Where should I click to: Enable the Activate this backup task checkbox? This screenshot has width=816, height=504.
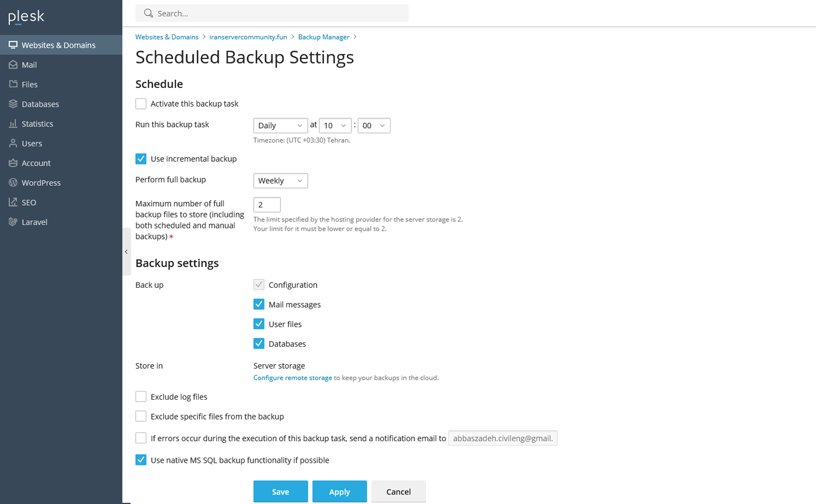click(141, 104)
